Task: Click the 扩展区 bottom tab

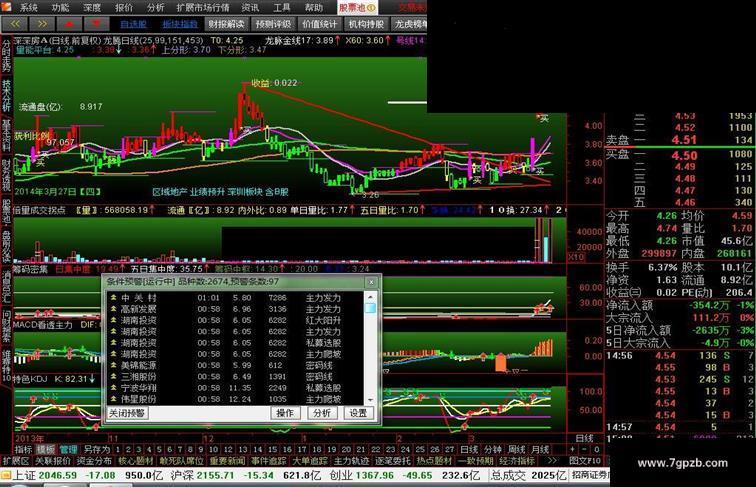Action: pyautogui.click(x=16, y=461)
